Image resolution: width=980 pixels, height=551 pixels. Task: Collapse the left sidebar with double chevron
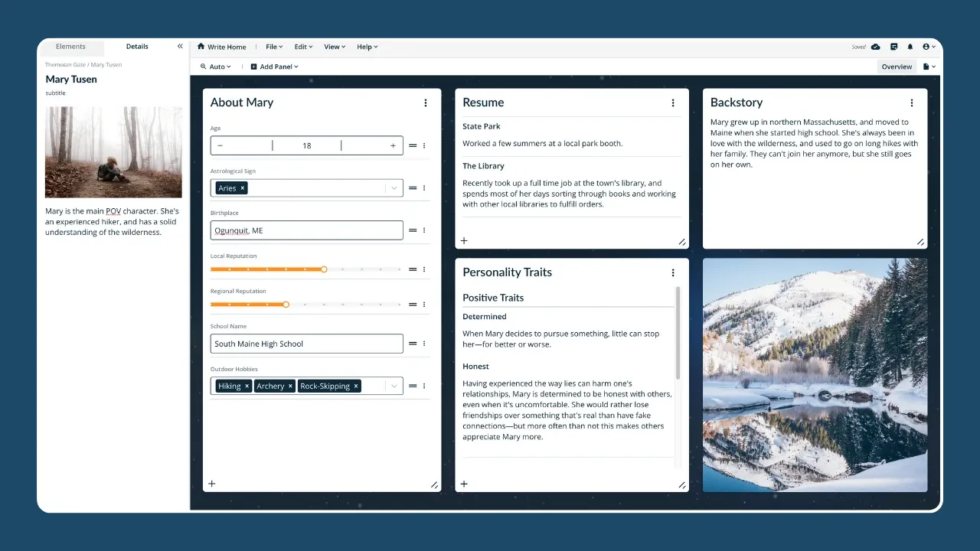180,47
